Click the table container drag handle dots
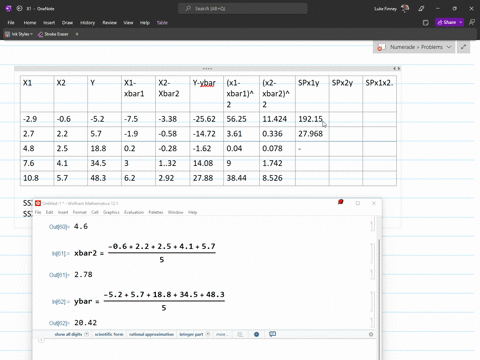 207,69
